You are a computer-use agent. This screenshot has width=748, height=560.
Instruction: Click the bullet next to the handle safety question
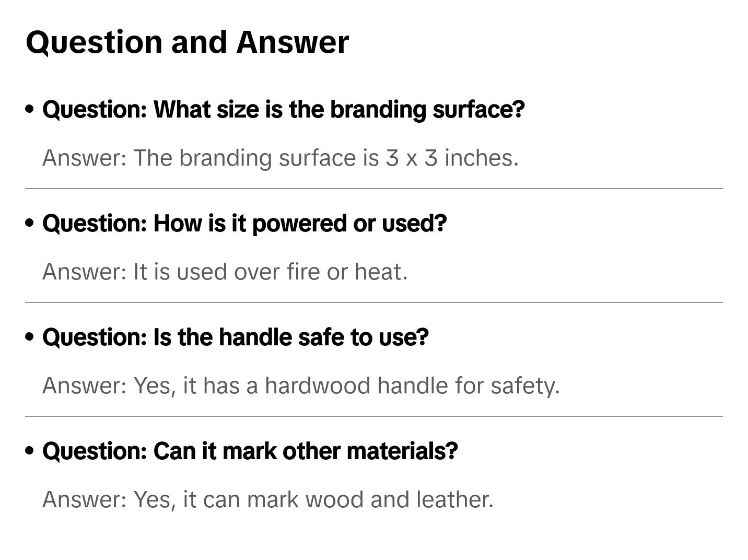(30, 337)
